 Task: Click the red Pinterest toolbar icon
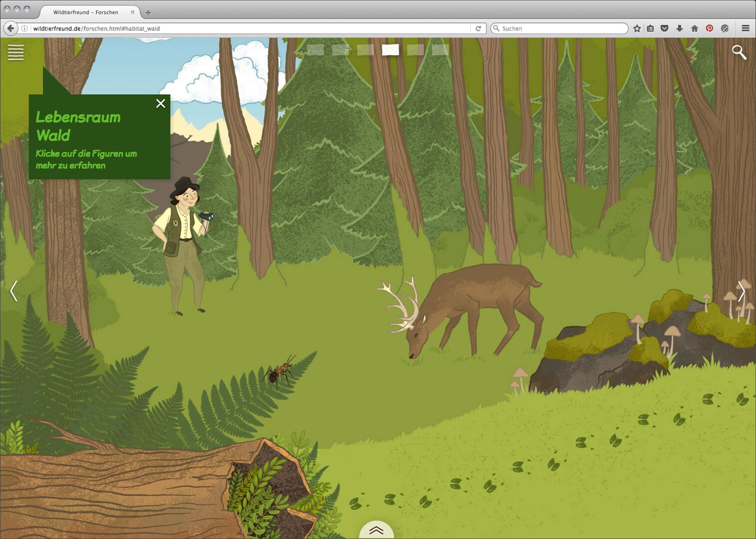709,28
